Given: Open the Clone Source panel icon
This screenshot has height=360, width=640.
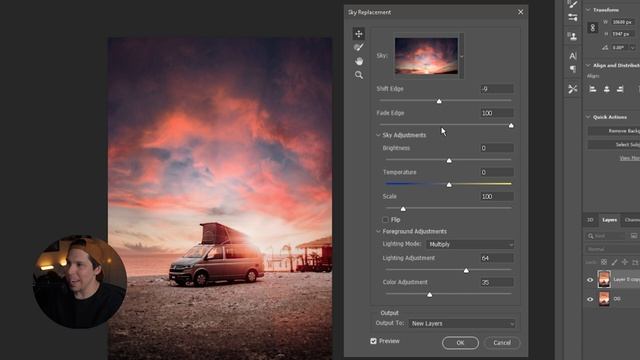Looking at the screenshot, I should coord(573,36).
